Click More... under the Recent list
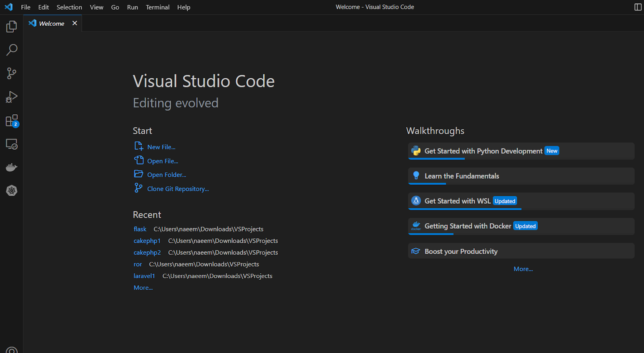The width and height of the screenshot is (644, 353). coord(143,288)
